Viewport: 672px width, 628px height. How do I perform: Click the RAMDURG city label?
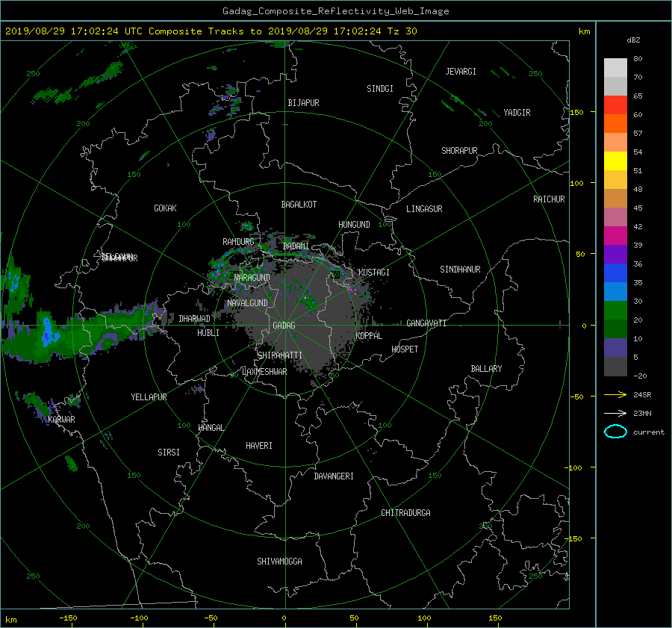(x=238, y=242)
